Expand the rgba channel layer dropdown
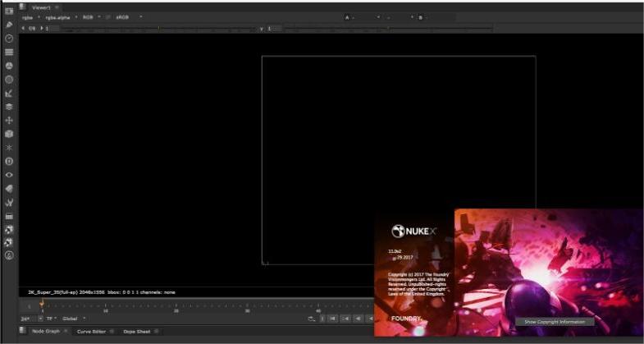 coord(31,16)
